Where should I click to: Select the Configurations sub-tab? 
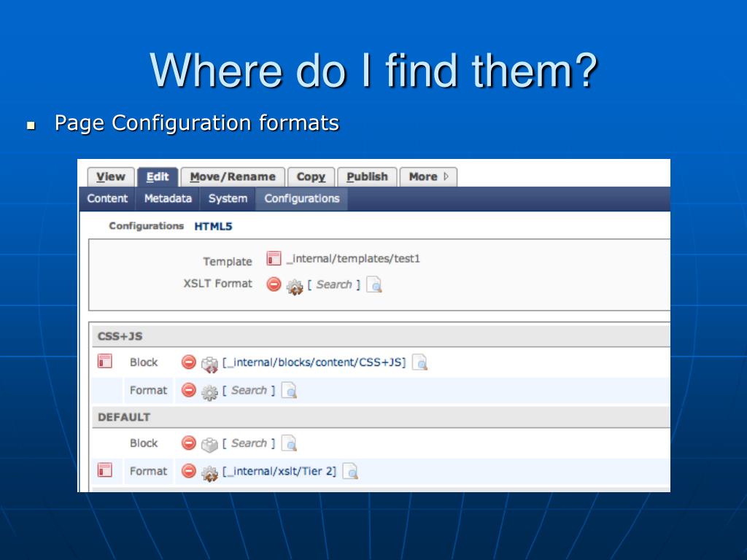click(x=301, y=198)
